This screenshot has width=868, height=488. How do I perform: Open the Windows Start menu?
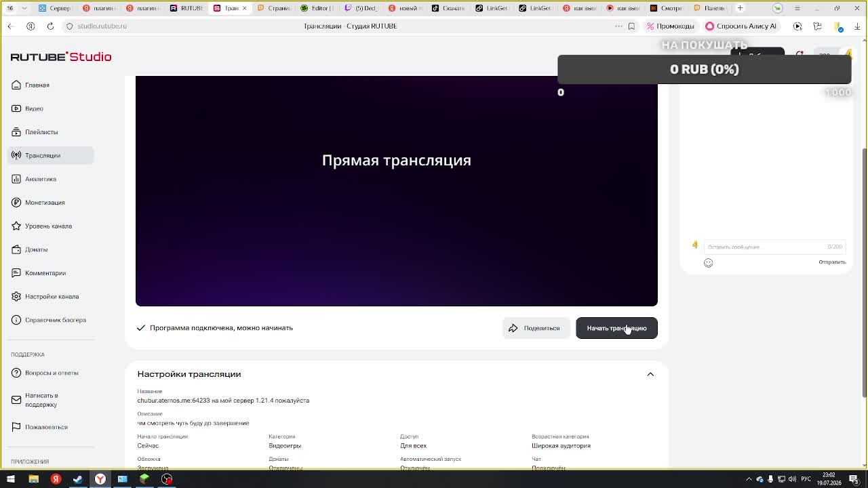click(10, 479)
